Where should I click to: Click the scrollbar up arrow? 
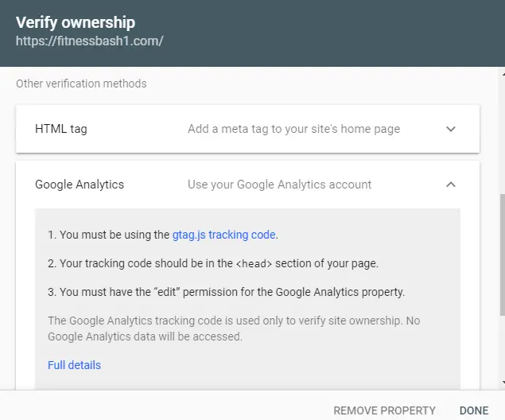[500, 74]
